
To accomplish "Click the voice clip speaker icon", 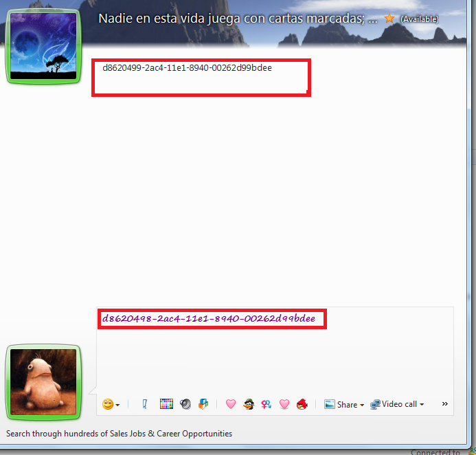I will point(185,404).
